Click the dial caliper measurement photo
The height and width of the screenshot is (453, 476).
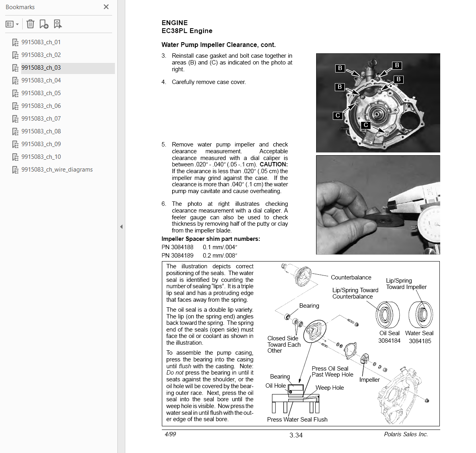[378, 205]
